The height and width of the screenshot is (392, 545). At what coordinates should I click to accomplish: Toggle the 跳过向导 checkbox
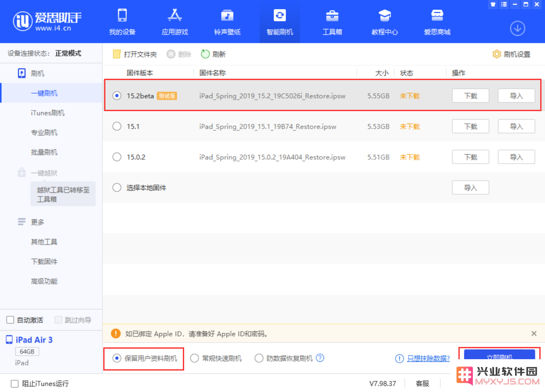(59, 320)
